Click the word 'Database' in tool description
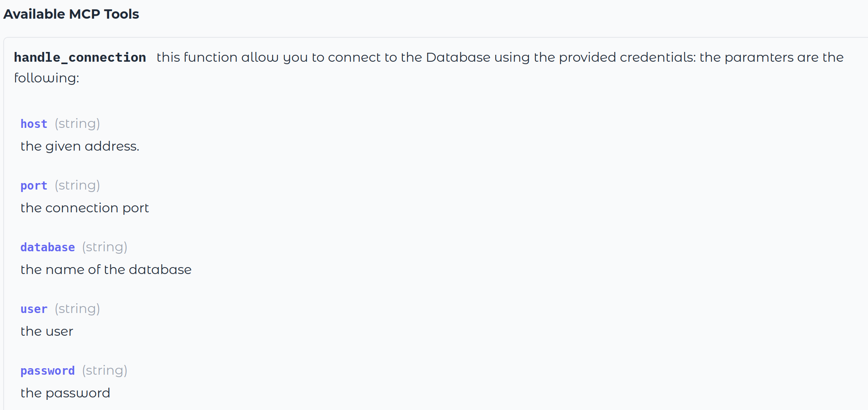 tap(458, 58)
